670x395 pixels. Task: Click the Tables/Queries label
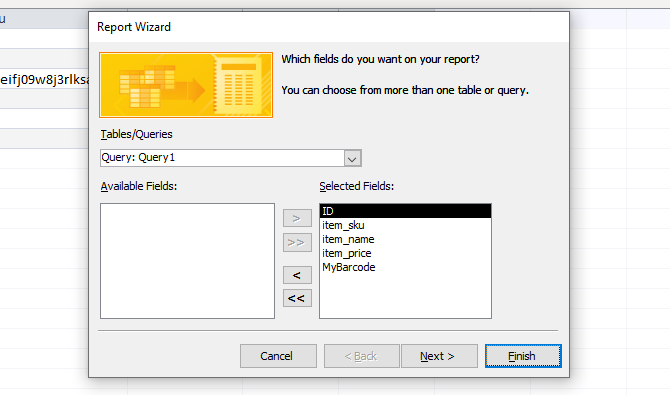(136, 134)
